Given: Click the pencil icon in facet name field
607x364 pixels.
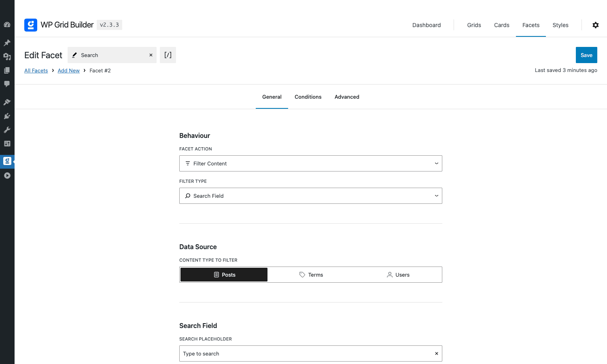Looking at the screenshot, I should pyautogui.click(x=74, y=55).
